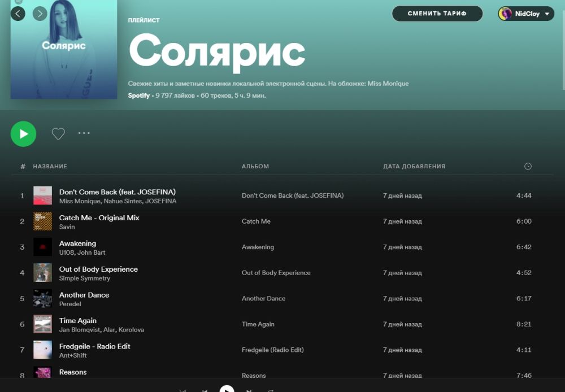Image resolution: width=565 pixels, height=392 pixels.
Task: Go forward with the right arrow button
Action: pos(40,14)
